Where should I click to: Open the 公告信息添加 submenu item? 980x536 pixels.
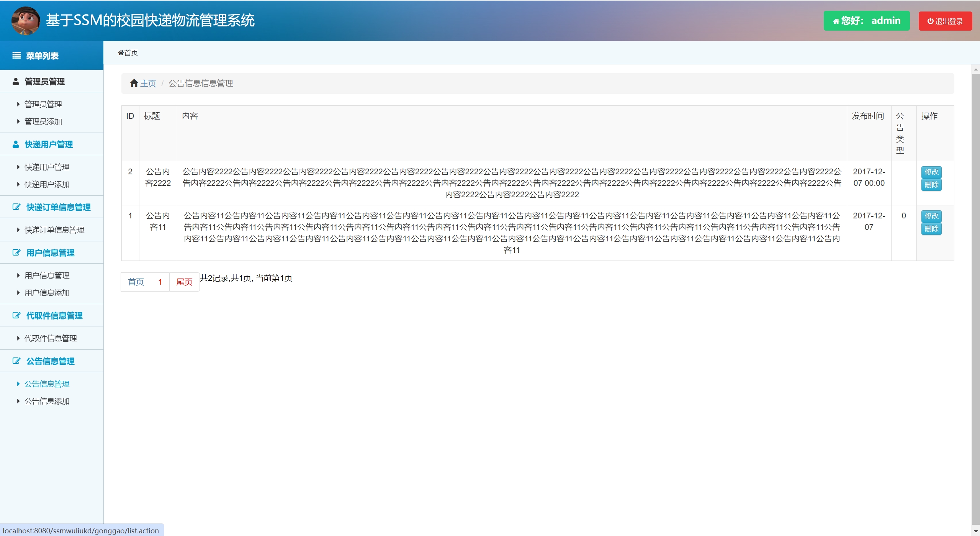47,402
